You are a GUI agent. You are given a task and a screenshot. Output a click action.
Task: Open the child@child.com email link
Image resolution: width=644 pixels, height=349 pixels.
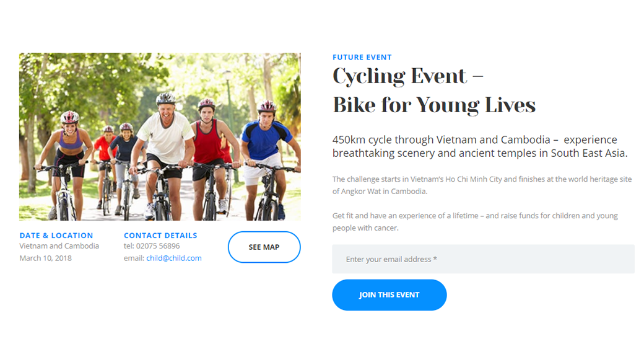coord(173,258)
